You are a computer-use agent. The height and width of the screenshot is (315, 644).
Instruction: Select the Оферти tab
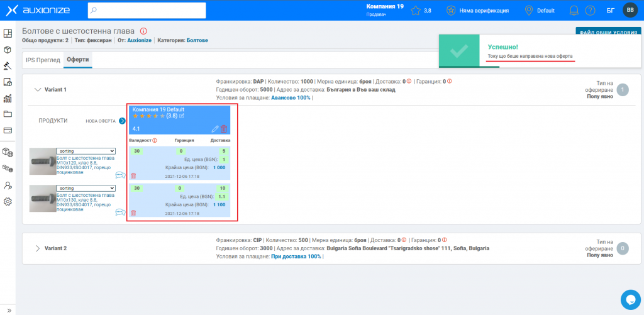(x=78, y=60)
